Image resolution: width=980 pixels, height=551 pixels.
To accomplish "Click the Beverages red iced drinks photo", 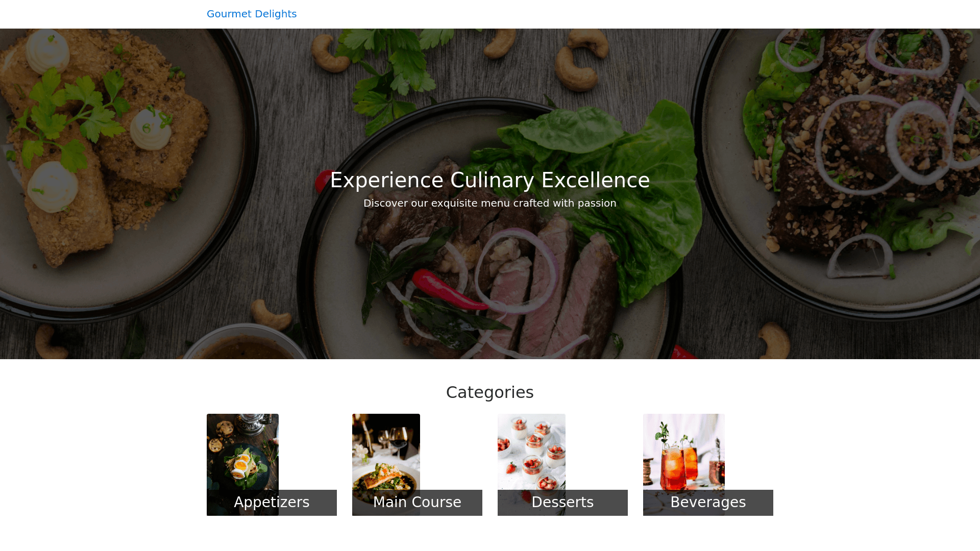I will click(683, 452).
